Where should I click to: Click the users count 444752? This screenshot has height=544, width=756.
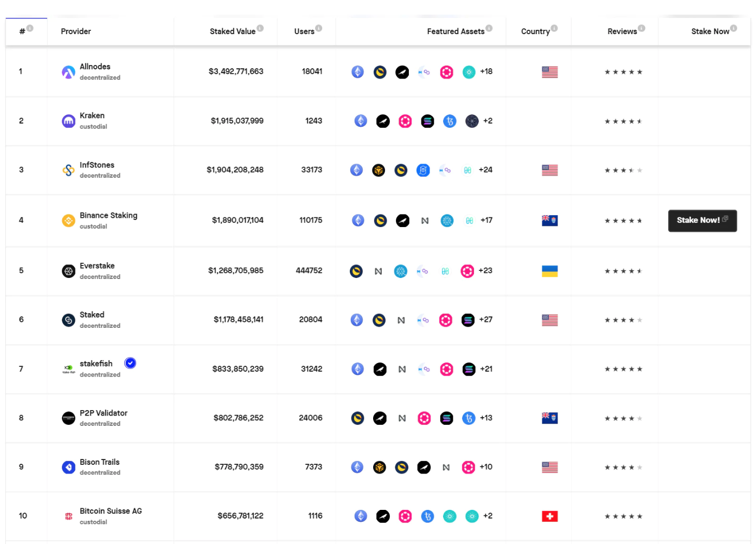[309, 270]
